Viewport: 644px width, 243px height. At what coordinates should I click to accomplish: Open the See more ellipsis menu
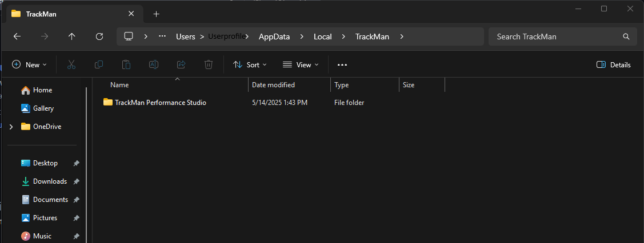[342, 65]
